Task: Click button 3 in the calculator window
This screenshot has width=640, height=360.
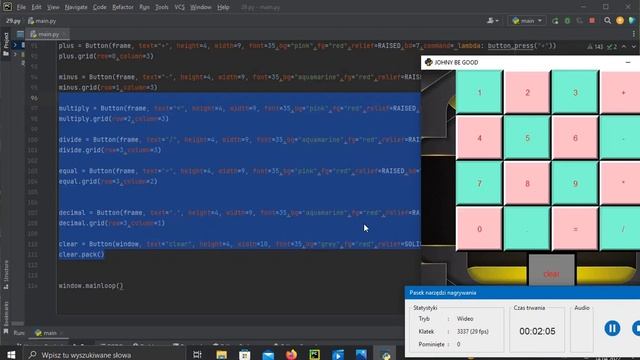Action: click(x=575, y=93)
